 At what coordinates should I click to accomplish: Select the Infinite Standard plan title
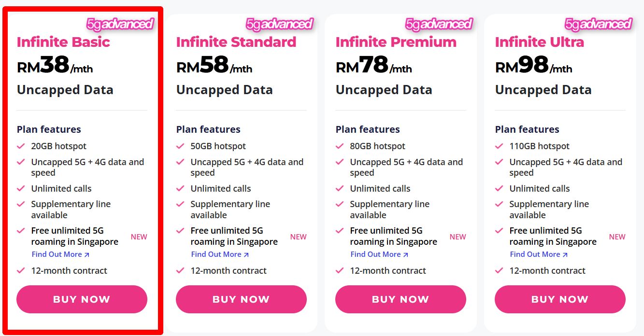click(236, 42)
